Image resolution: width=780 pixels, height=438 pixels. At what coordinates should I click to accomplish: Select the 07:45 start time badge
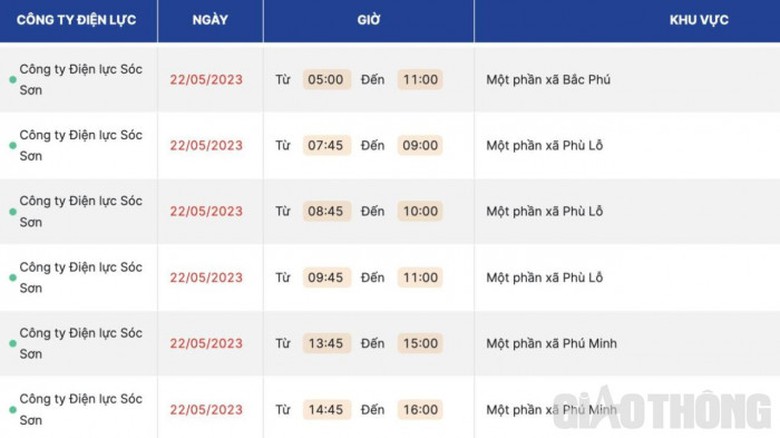coord(326,145)
